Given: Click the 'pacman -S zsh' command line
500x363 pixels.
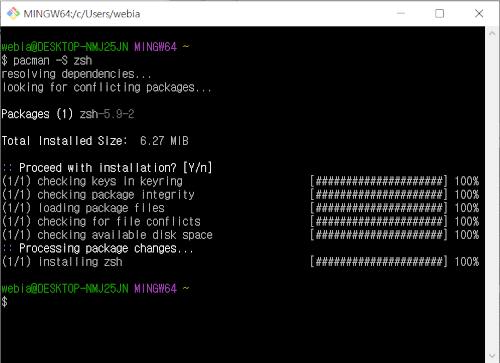Looking at the screenshot, I should tap(47, 61).
